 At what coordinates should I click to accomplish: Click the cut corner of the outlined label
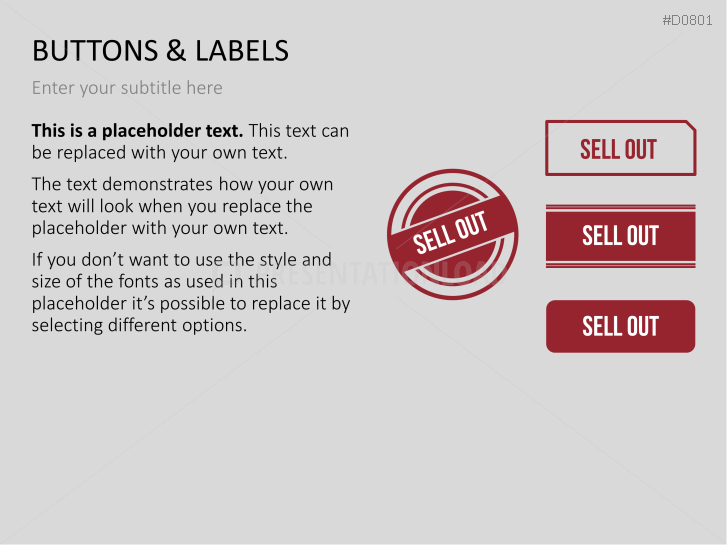tap(689, 126)
